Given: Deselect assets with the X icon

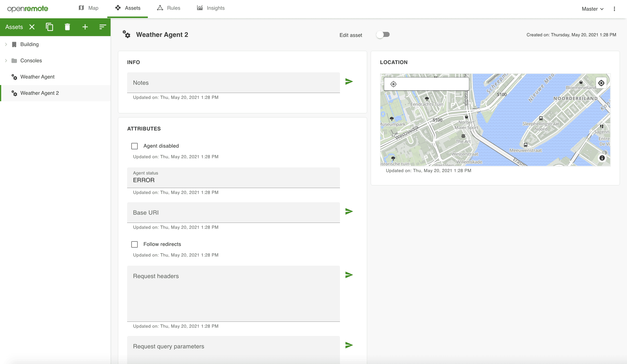Looking at the screenshot, I should click(x=32, y=27).
